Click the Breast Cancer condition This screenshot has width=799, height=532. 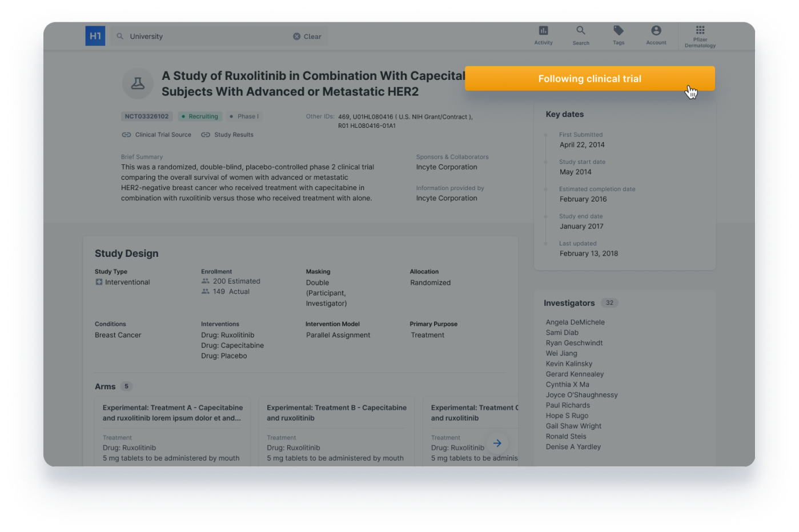tap(118, 335)
